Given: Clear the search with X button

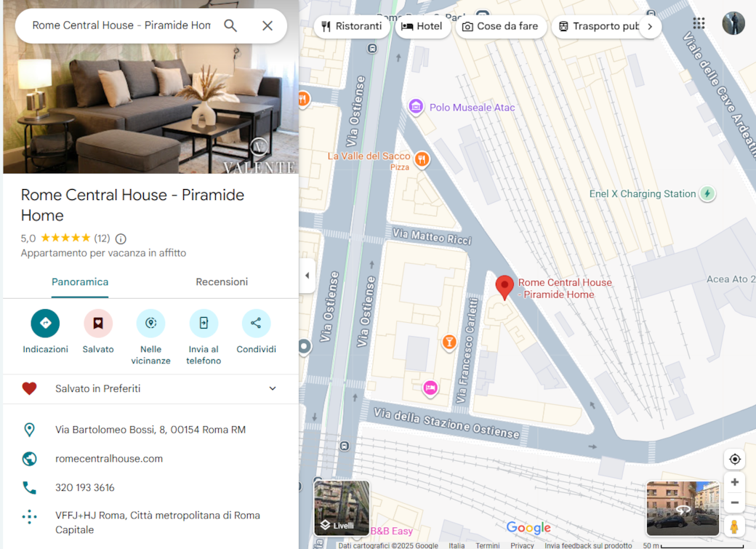Looking at the screenshot, I should 268,25.
